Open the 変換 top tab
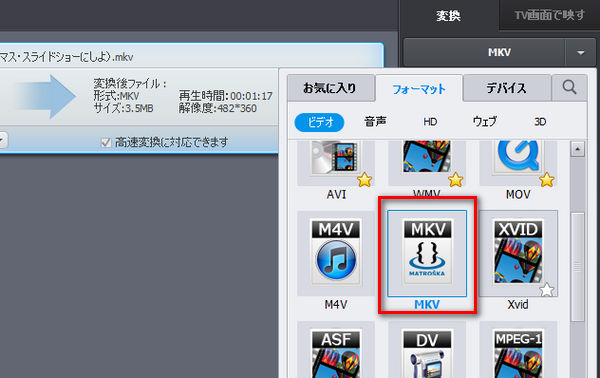 point(448,16)
